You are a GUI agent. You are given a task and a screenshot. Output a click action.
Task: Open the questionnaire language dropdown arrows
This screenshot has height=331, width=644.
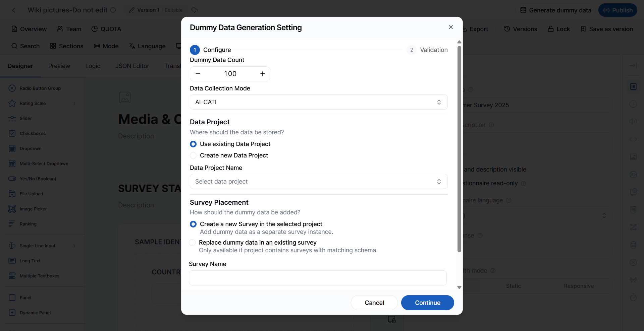click(x=604, y=216)
